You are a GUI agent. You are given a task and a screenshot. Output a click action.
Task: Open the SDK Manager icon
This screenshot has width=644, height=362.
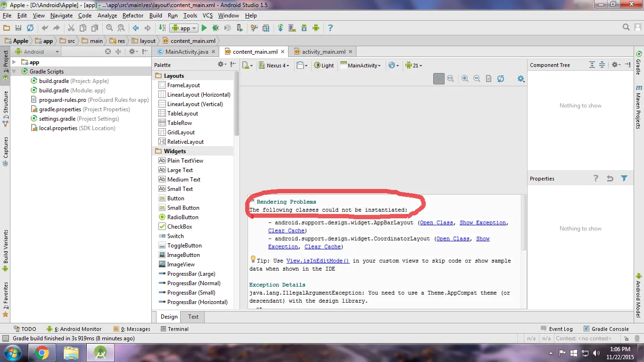[304, 28]
